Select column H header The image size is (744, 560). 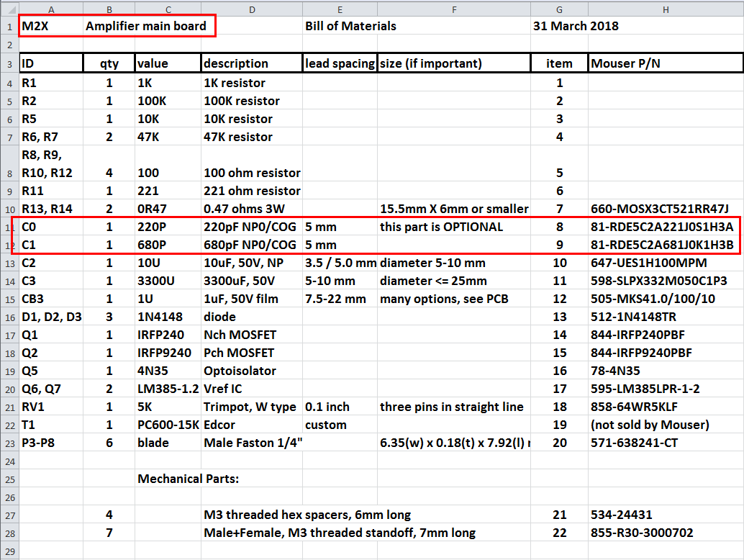point(666,9)
